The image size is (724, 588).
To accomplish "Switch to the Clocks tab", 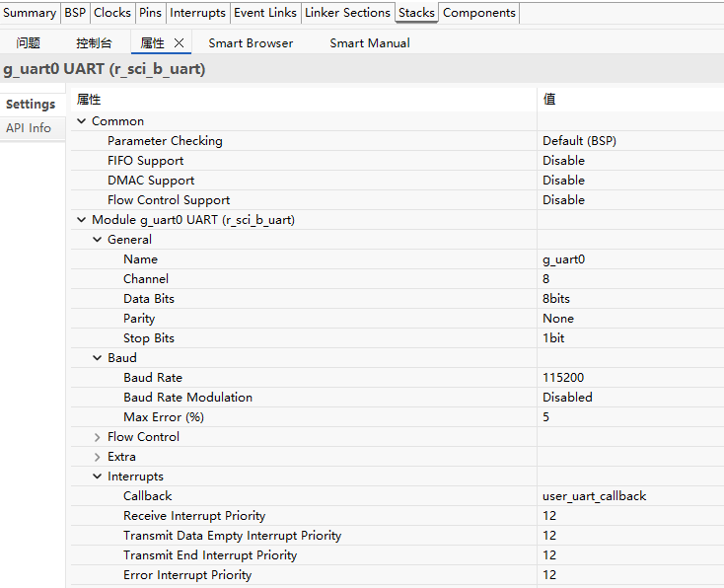I will click(x=111, y=13).
